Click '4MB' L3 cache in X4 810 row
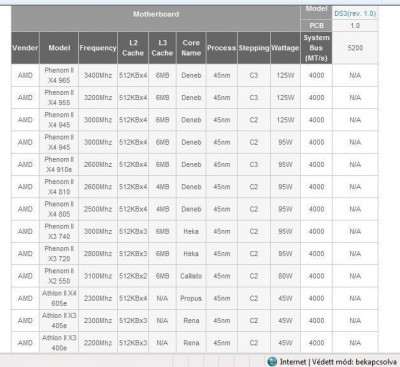The height and width of the screenshot is (367, 400). [x=162, y=187]
